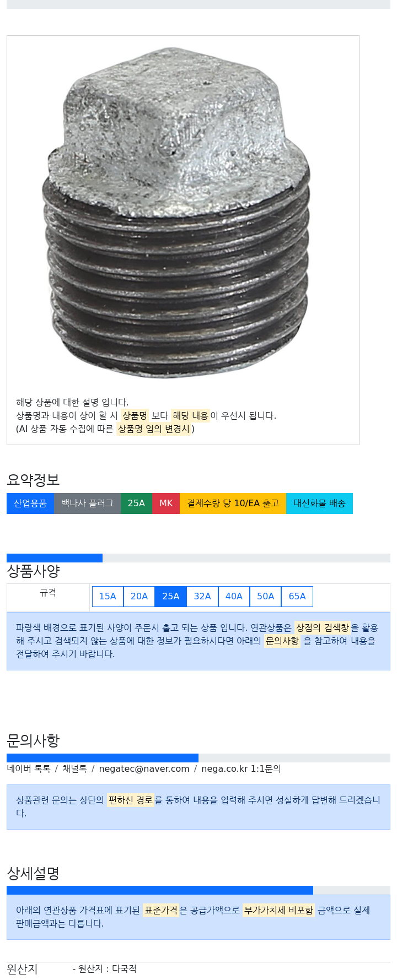Choose the 32A size button

tap(202, 597)
